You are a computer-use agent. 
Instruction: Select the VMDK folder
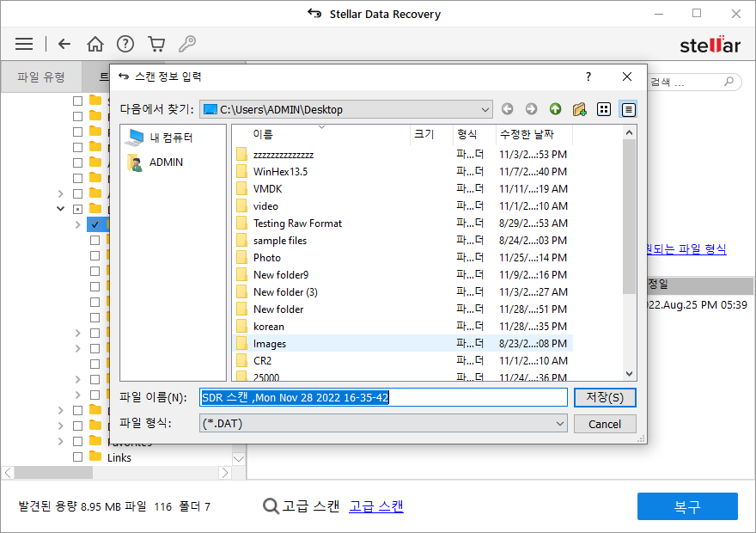pos(267,189)
